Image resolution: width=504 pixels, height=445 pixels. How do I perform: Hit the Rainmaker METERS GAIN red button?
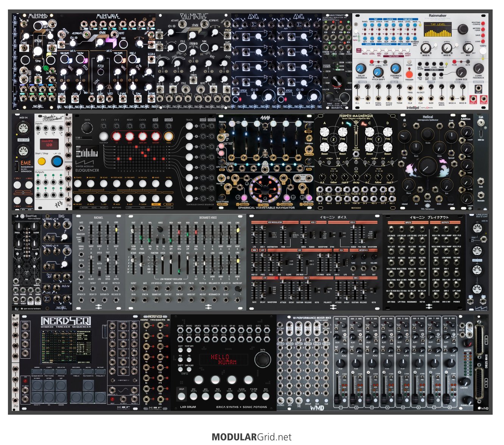pos(484,29)
